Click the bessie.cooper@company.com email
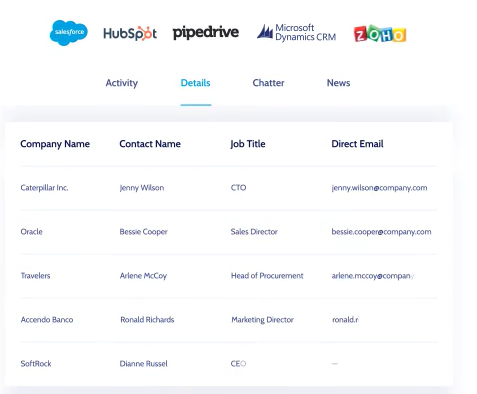The height and width of the screenshot is (394, 477). pyautogui.click(x=381, y=232)
